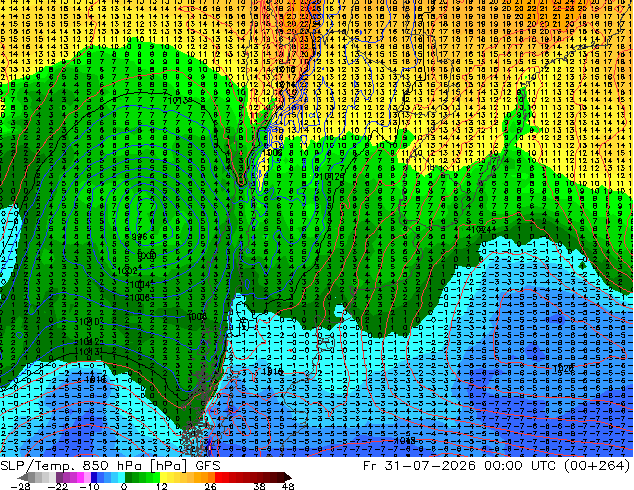The image size is (634, 490).
Task: Click the '48' legend scale label
Action: click(287, 486)
